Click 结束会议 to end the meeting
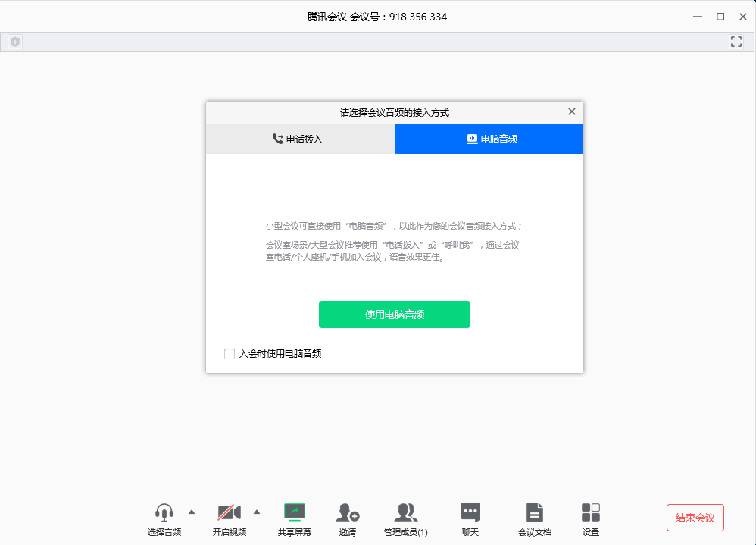Image resolution: width=756 pixels, height=545 pixels. coord(695,518)
